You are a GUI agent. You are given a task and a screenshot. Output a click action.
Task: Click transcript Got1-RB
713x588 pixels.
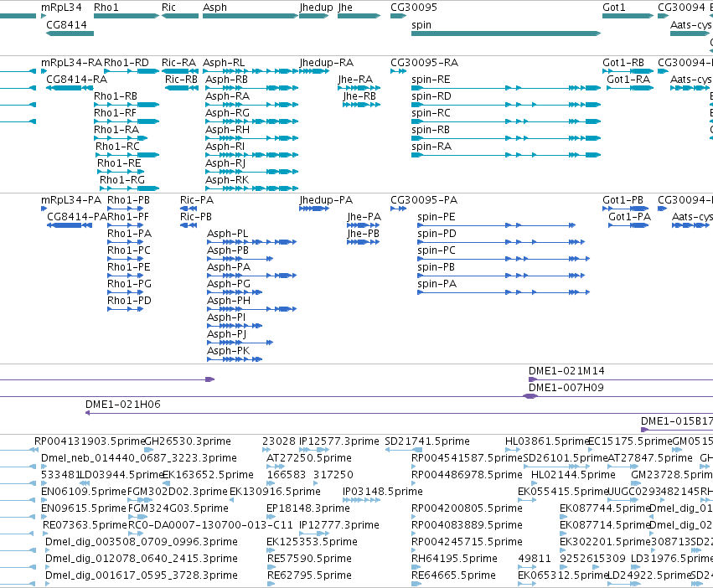pos(628,71)
